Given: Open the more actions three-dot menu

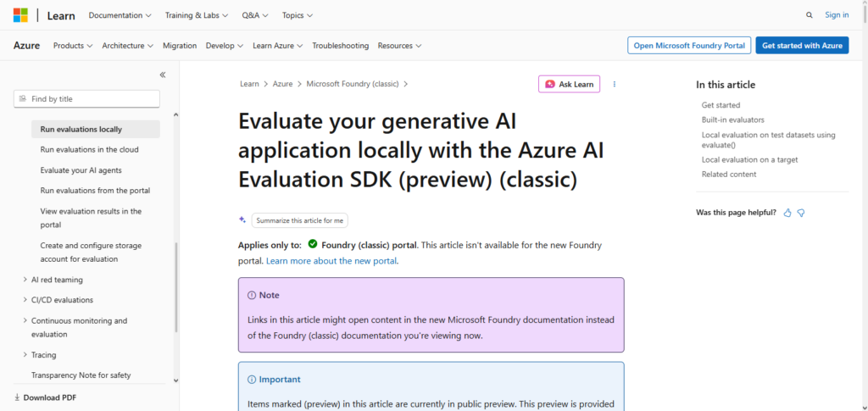Looking at the screenshot, I should tap(614, 84).
